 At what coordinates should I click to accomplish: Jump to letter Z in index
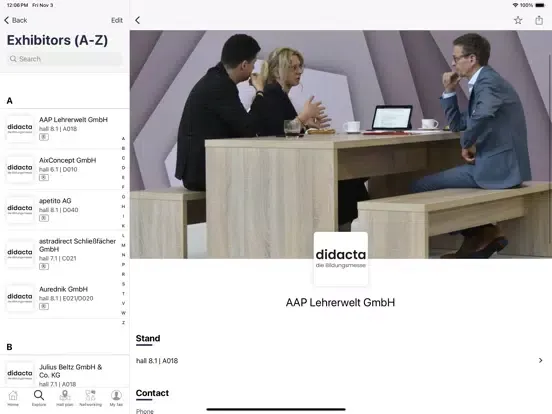click(x=123, y=322)
